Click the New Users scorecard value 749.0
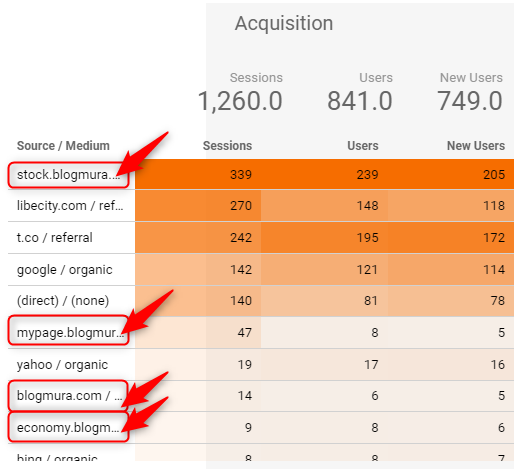This screenshot has width=514, height=469. pos(470,101)
